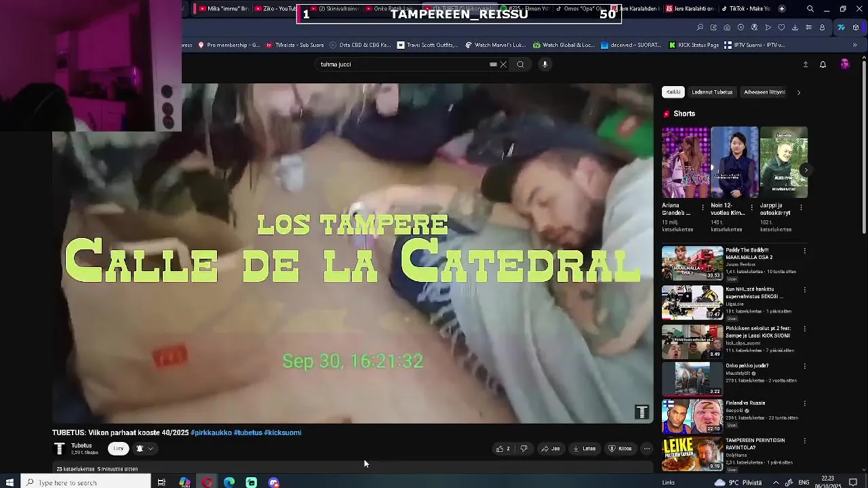Start voice search with the microphone icon

pos(545,64)
